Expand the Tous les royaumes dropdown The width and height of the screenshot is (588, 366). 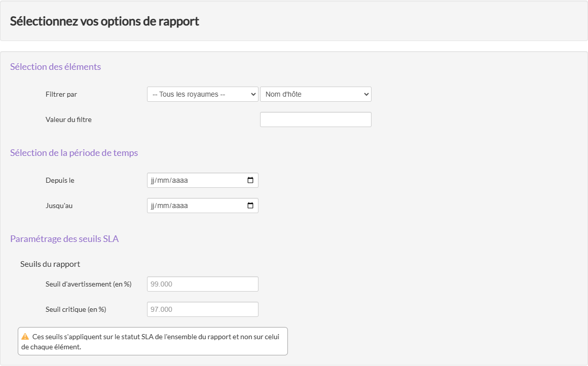[202, 94]
